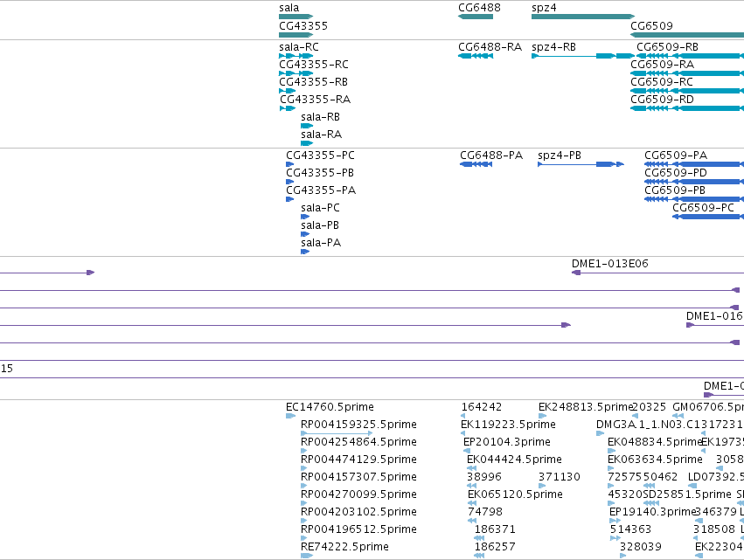This screenshot has width=744, height=560.
Task: Select the EK119223.5prime EST
Action: (462, 433)
